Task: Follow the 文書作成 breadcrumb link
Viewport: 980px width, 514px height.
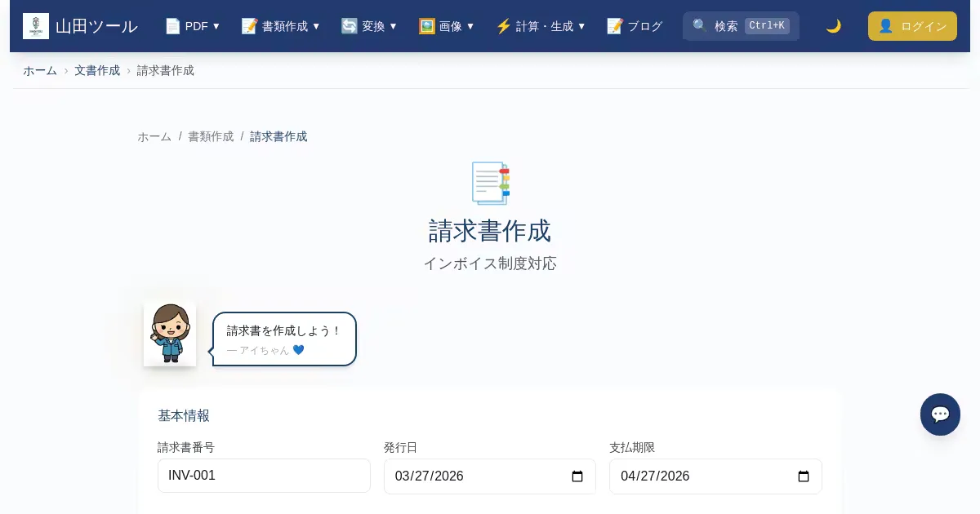Action: pyautogui.click(x=97, y=70)
